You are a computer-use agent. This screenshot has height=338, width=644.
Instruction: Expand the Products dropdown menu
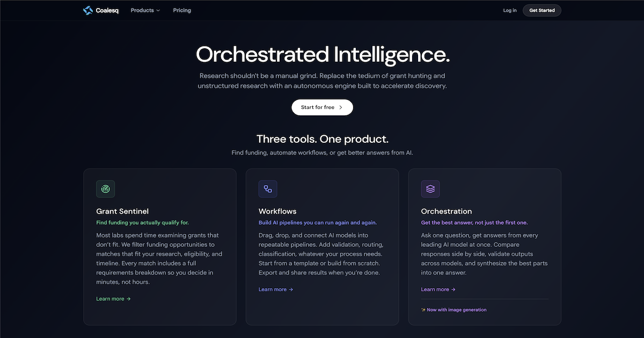[x=145, y=10]
